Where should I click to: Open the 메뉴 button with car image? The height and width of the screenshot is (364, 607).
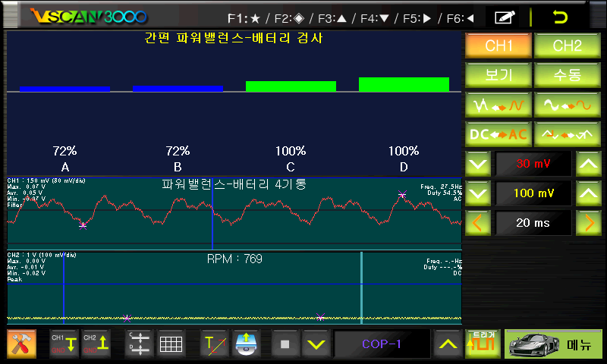tap(554, 344)
